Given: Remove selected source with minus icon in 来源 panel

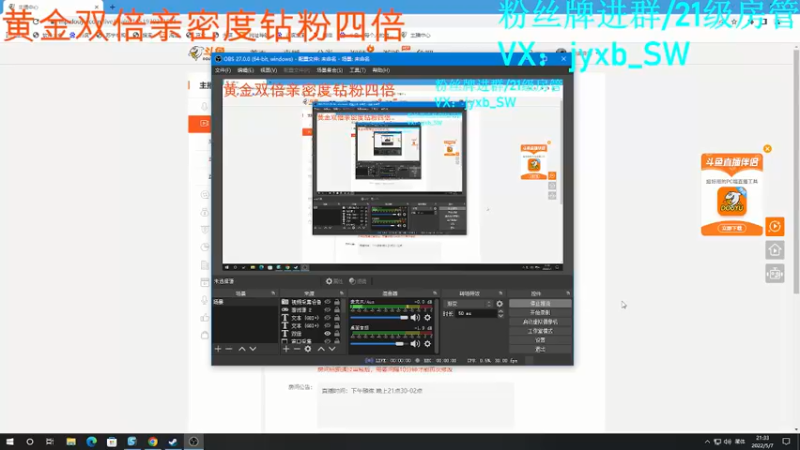Looking at the screenshot, I should tap(297, 349).
